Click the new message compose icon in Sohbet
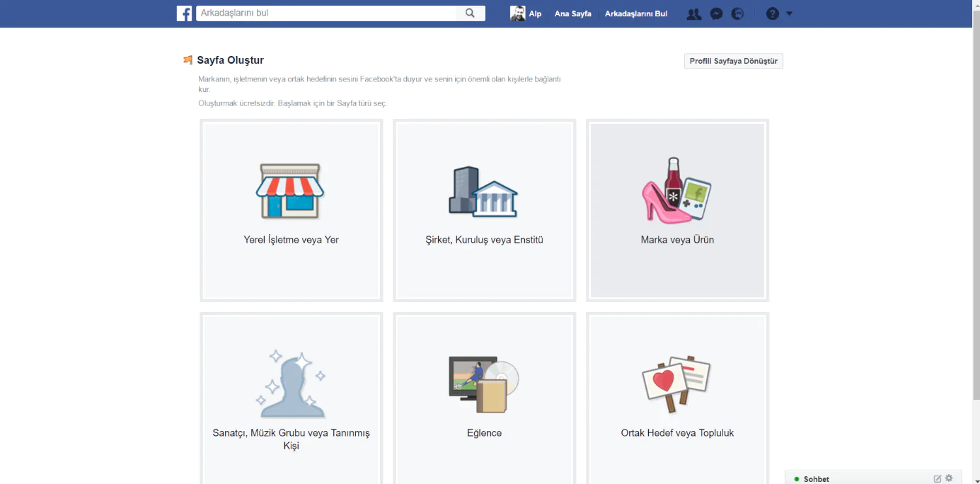 point(938,479)
